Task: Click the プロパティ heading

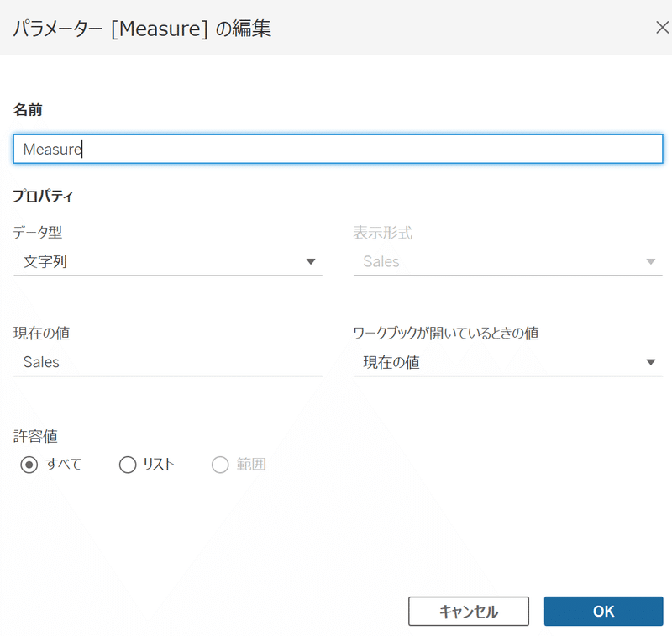Action: coord(43,197)
